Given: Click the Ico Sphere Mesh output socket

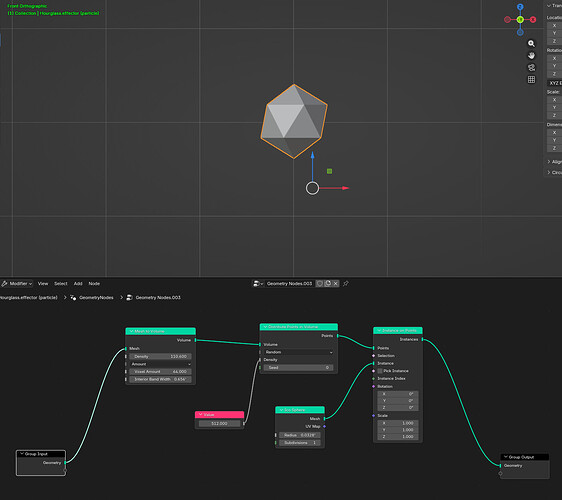Looking at the screenshot, I should (325, 419).
